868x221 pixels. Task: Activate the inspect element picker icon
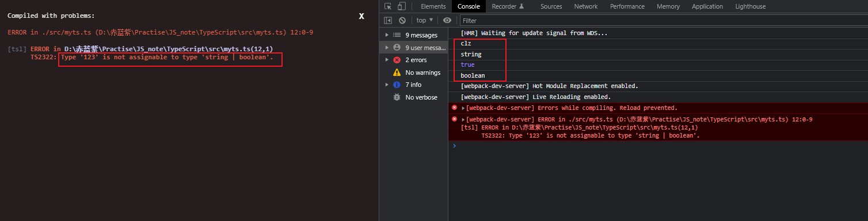point(388,6)
